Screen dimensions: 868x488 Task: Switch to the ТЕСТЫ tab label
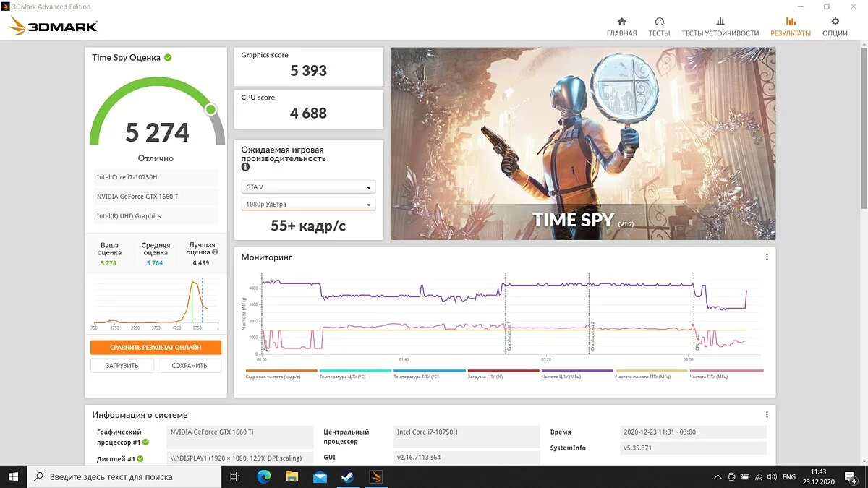tap(659, 33)
